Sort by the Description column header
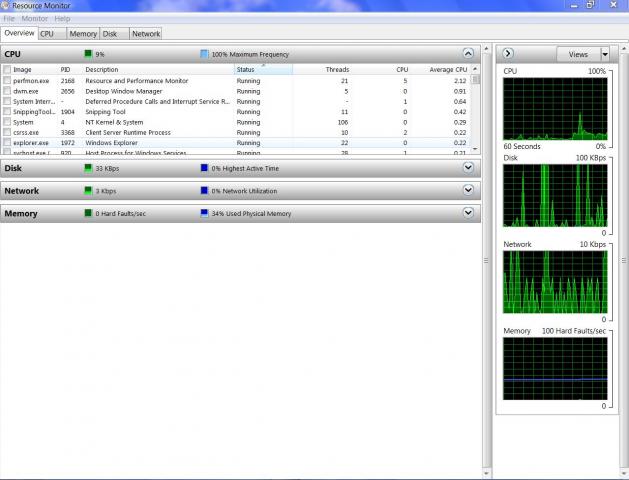The image size is (629, 480). (x=102, y=69)
